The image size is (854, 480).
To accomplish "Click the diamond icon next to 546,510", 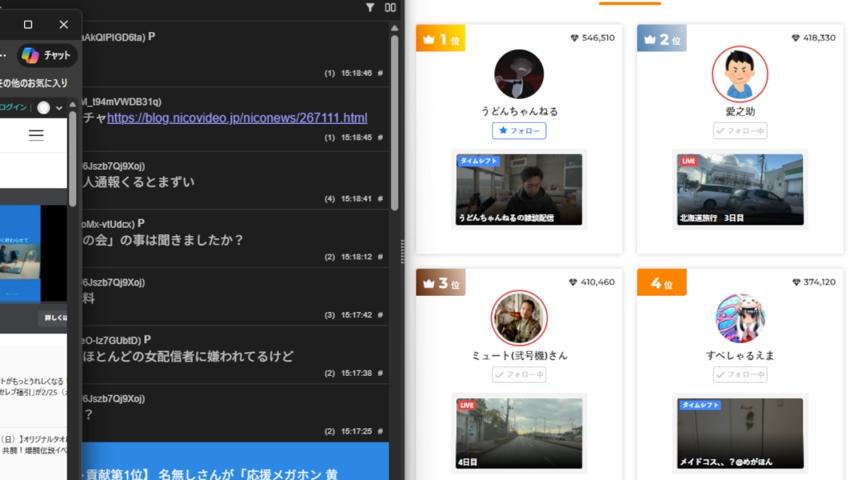I will [x=574, y=38].
